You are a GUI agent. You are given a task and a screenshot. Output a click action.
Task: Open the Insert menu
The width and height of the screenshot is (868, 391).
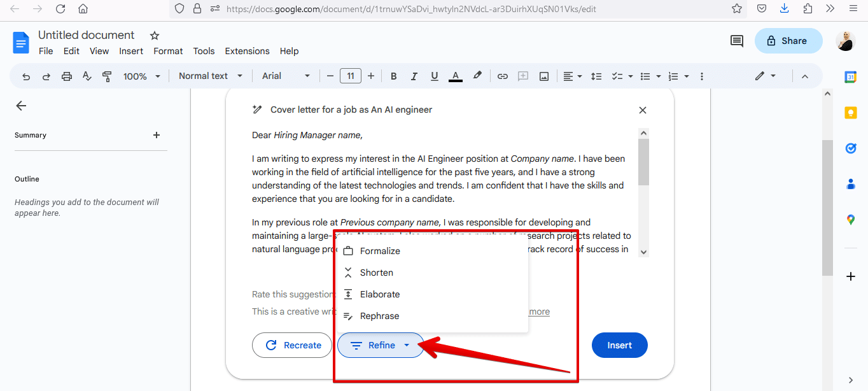[131, 51]
